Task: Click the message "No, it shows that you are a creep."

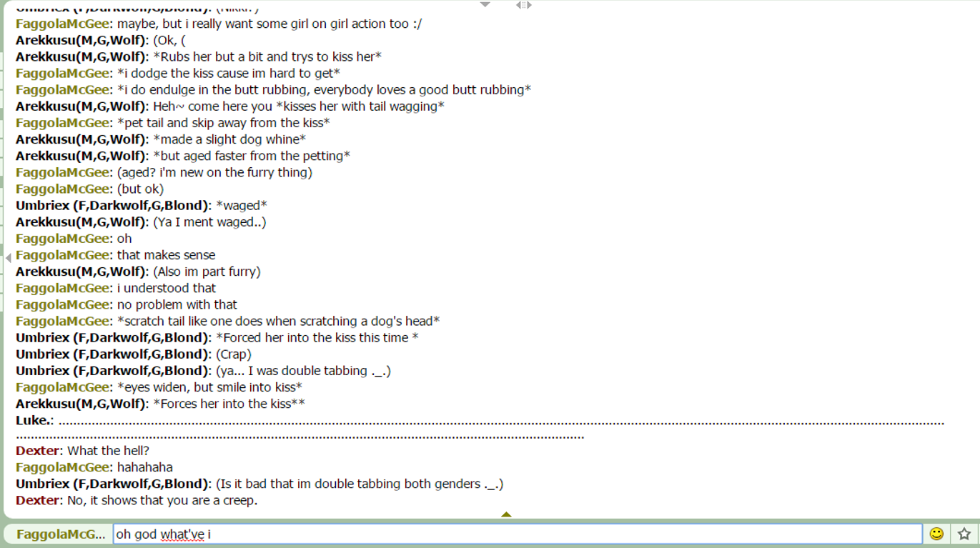Action: [x=162, y=500]
